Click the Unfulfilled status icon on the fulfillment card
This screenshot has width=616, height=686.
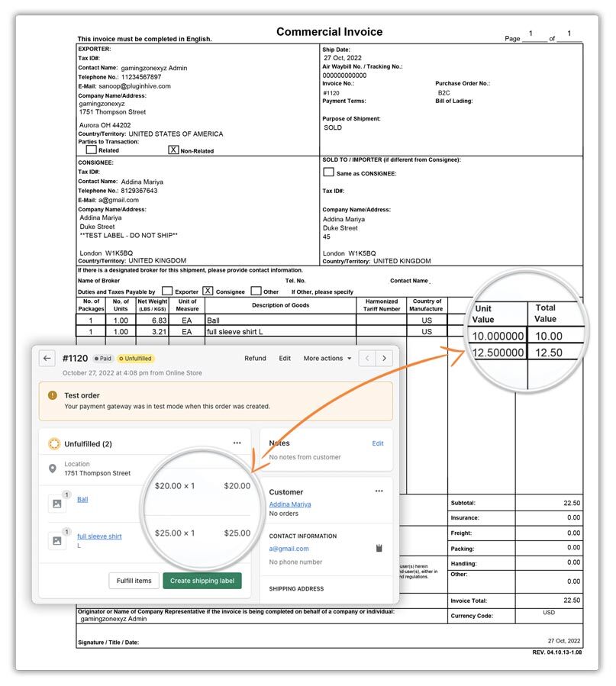click(x=53, y=443)
